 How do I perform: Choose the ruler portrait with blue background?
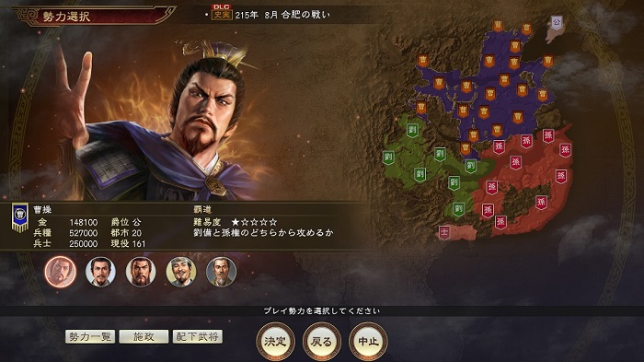pos(100,272)
